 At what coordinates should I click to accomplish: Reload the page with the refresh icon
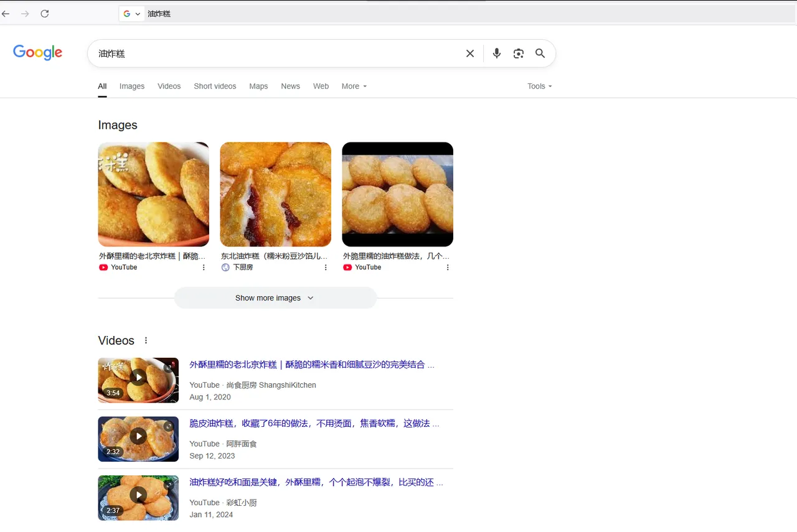point(45,14)
